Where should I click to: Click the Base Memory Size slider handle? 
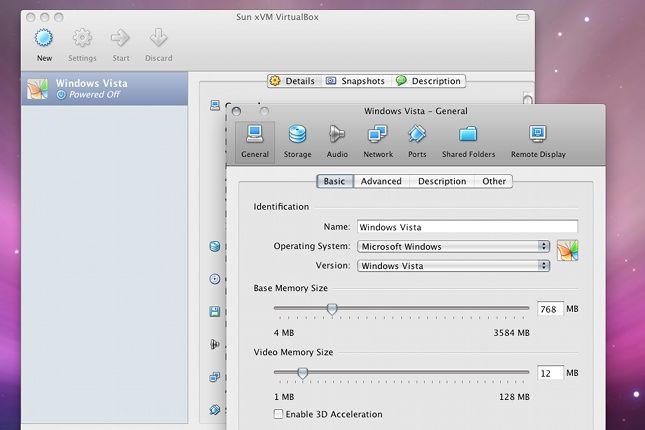(332, 309)
